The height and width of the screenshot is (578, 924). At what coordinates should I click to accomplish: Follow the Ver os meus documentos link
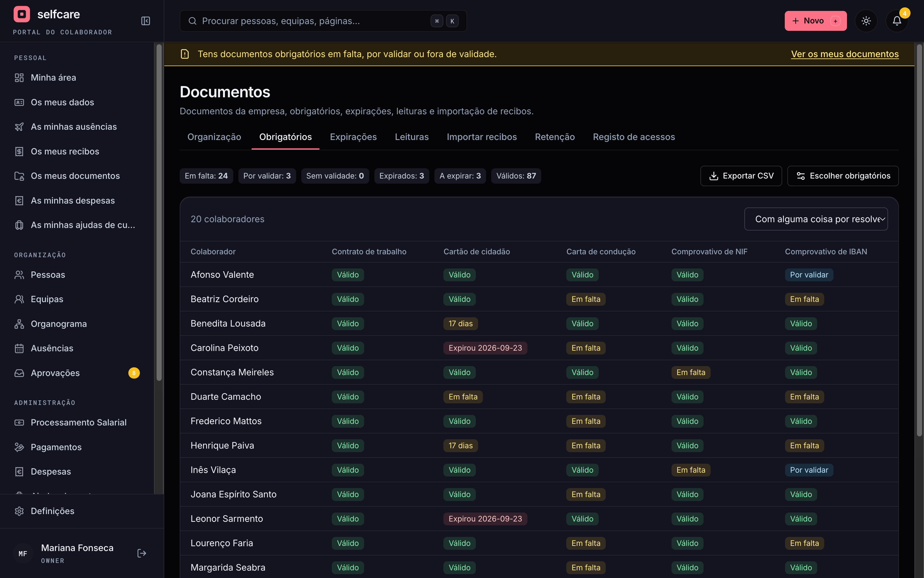844,54
